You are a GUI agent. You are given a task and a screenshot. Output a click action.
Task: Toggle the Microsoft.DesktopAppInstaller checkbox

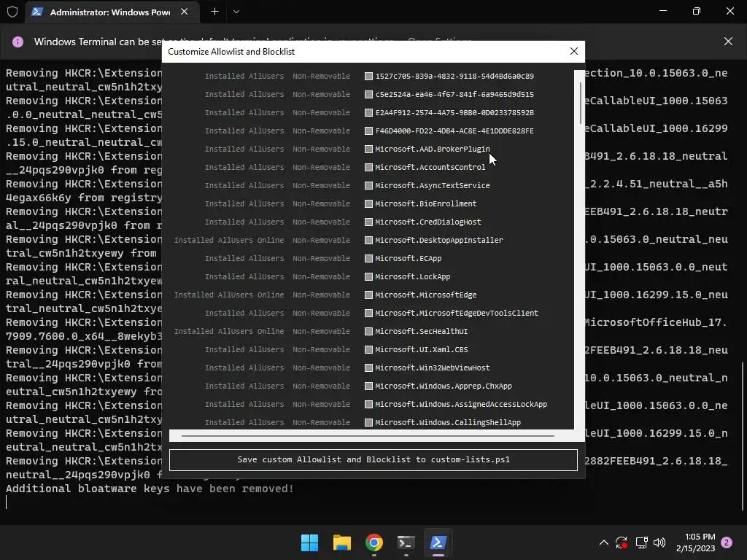tap(368, 241)
